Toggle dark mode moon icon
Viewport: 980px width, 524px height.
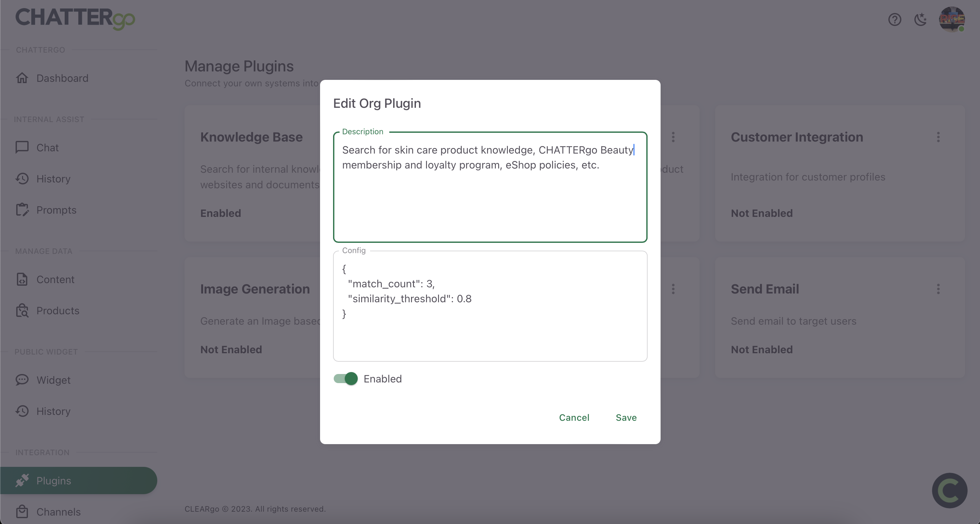coord(920,19)
